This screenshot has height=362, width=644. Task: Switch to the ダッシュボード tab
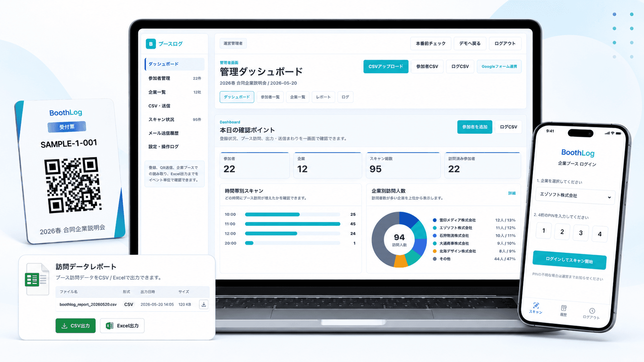[237, 97]
